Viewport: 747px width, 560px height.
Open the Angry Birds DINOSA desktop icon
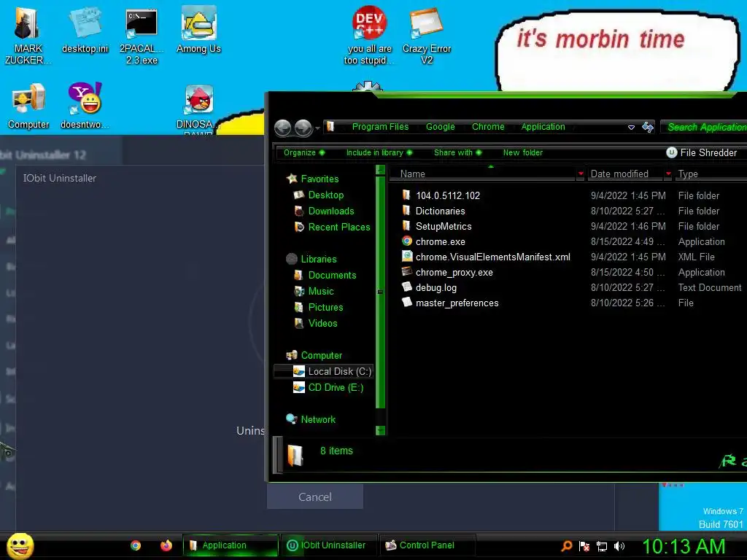click(x=198, y=109)
